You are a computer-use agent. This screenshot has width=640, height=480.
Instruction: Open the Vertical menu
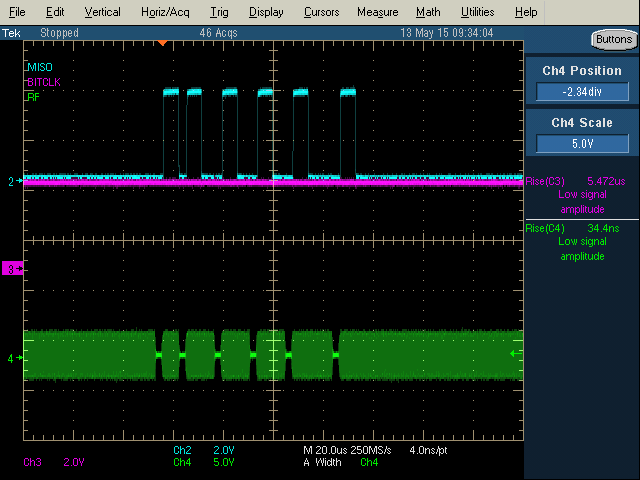pyautogui.click(x=102, y=12)
